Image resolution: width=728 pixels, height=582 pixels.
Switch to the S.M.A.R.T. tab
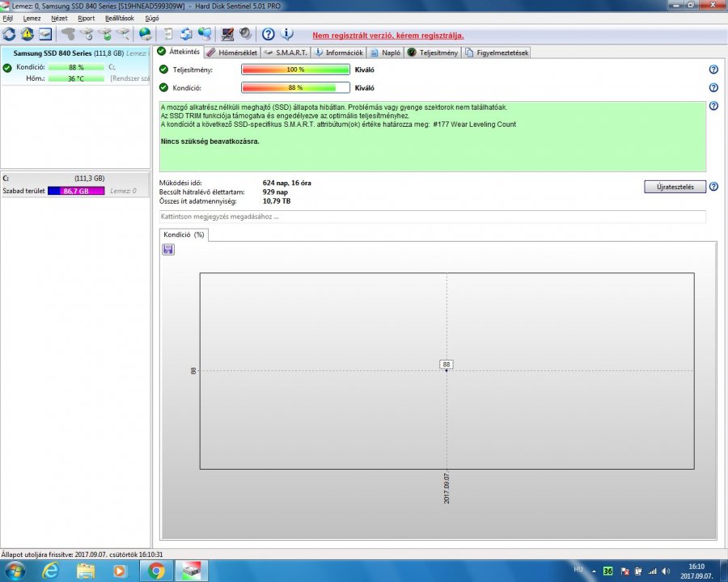[x=286, y=53]
